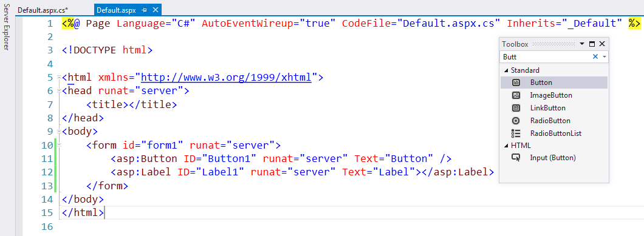Screen dimensions: 644x236
Task: Click the DOCTYPE html declaration
Action: tap(107, 50)
